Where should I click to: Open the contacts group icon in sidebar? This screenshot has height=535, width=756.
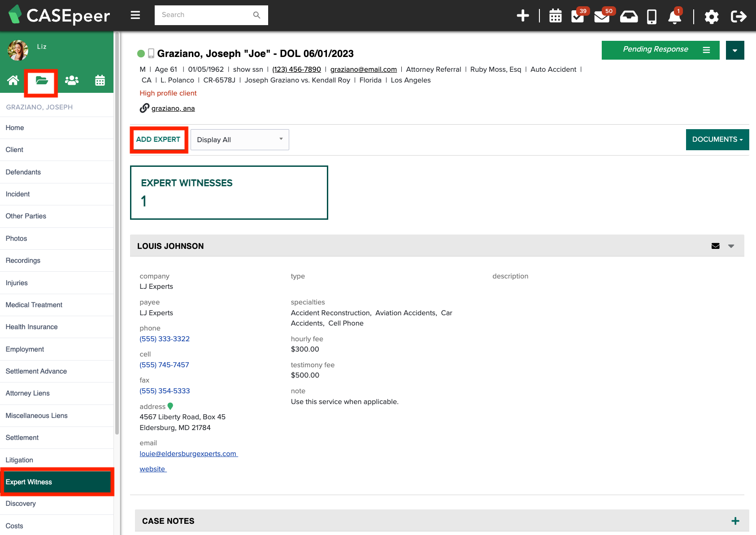click(72, 80)
